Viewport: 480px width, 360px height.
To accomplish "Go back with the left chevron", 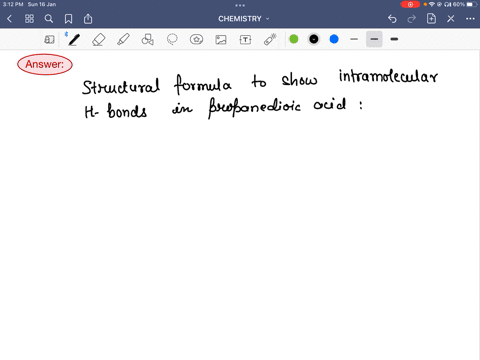I will pyautogui.click(x=9, y=19).
